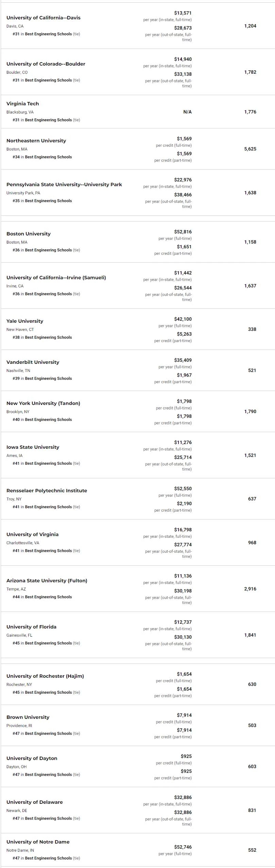Image resolution: width=275 pixels, height=868 pixels.
Task: Open the University of California--Davis listing
Action: tap(44, 18)
